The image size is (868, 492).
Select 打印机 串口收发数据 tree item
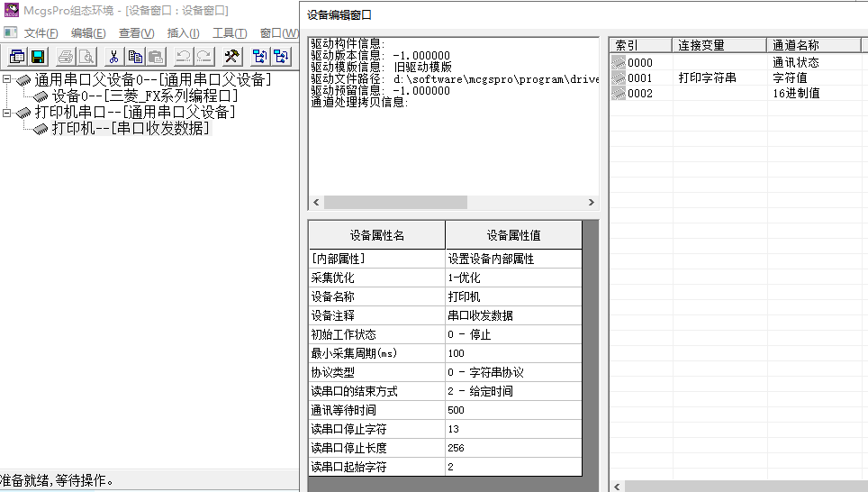coord(130,129)
